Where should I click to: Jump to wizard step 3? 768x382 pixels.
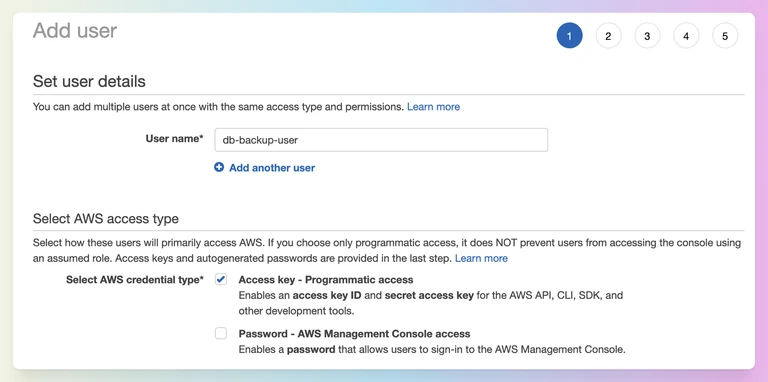(x=647, y=36)
